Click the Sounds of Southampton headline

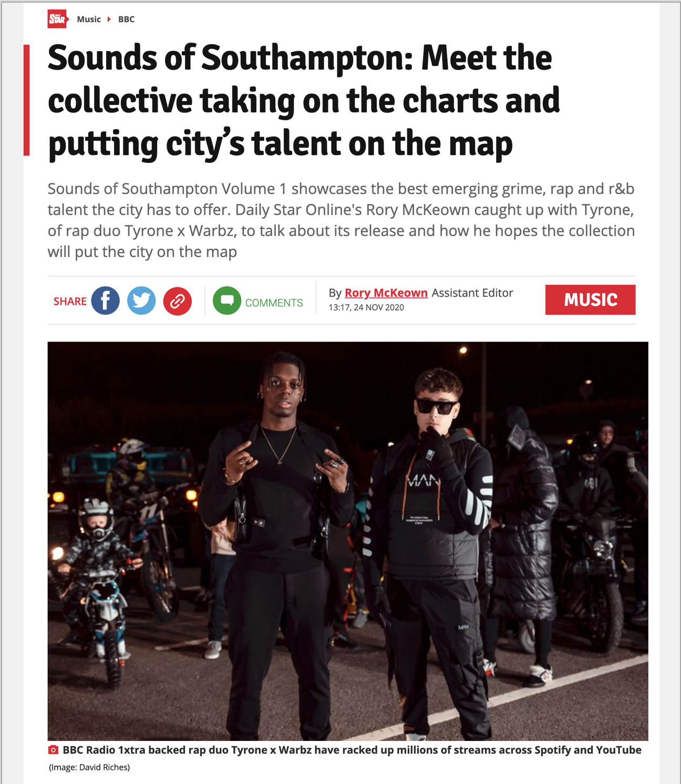click(x=304, y=100)
